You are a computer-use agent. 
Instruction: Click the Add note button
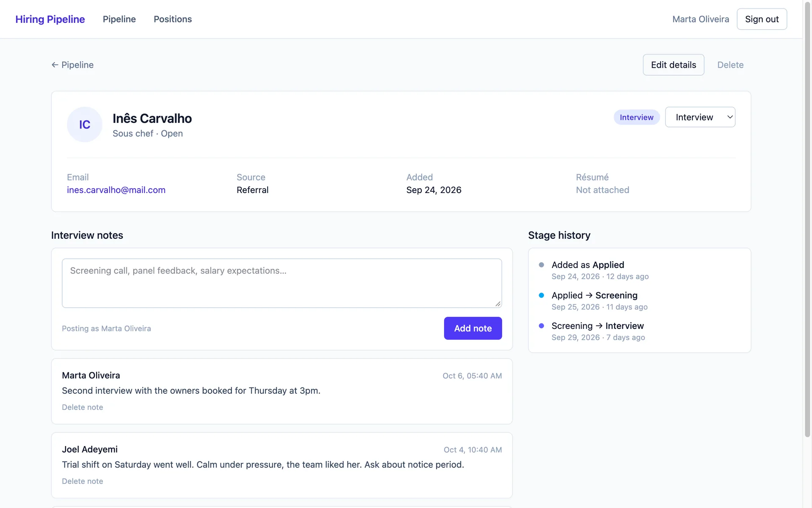pos(473,329)
